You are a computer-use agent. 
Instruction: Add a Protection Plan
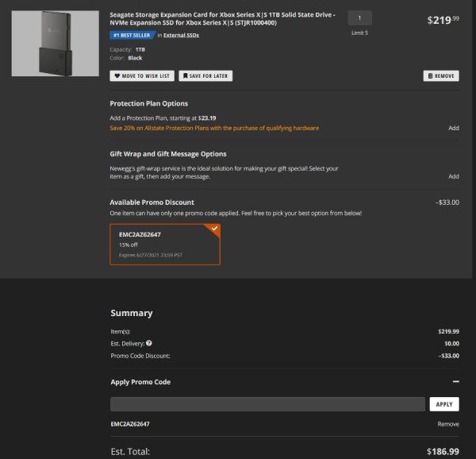pos(454,128)
